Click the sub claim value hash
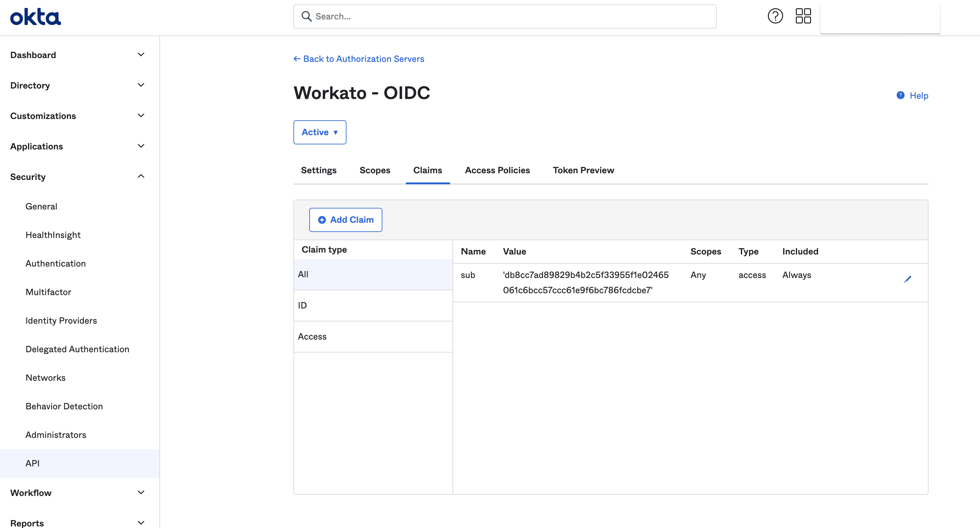This screenshot has height=528, width=980. coord(586,282)
